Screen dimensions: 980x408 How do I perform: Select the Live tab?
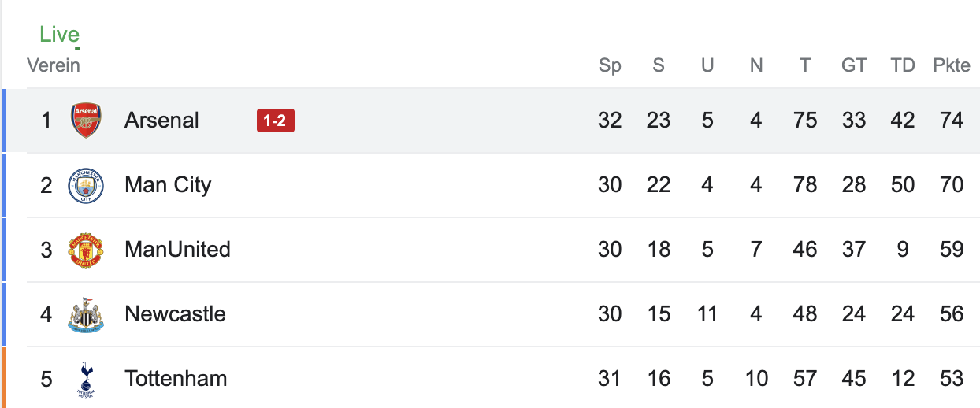click(x=60, y=35)
